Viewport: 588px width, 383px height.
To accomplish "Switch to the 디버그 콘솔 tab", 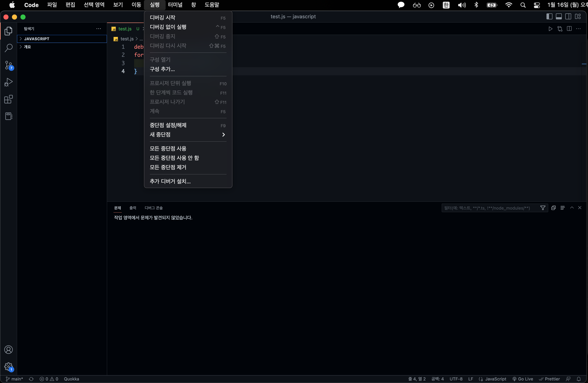I will [154, 208].
